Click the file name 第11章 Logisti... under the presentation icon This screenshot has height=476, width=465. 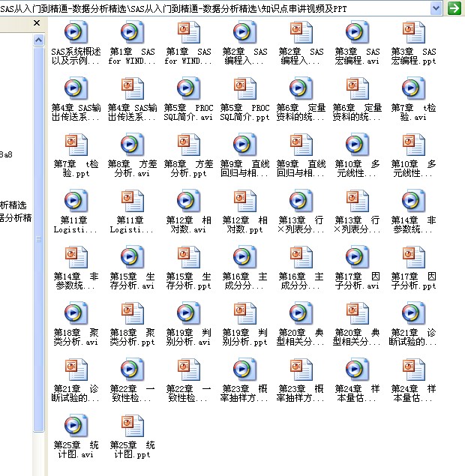132,225
